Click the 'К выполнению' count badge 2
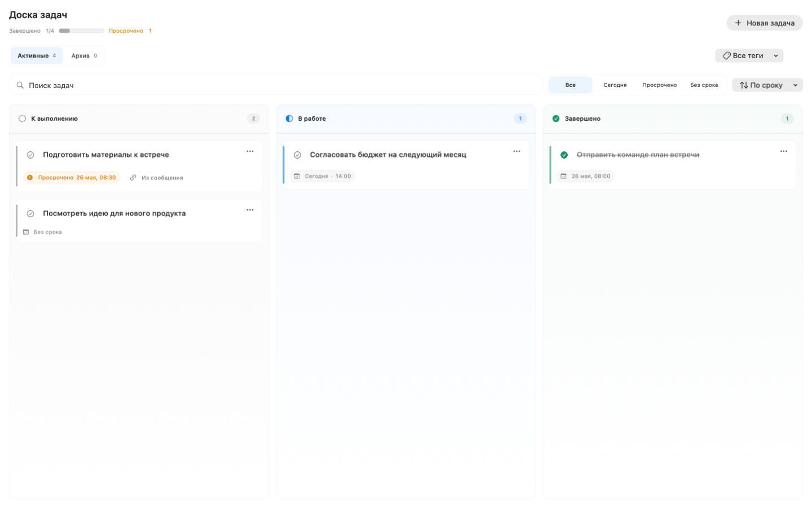The image size is (812, 508). 253,119
